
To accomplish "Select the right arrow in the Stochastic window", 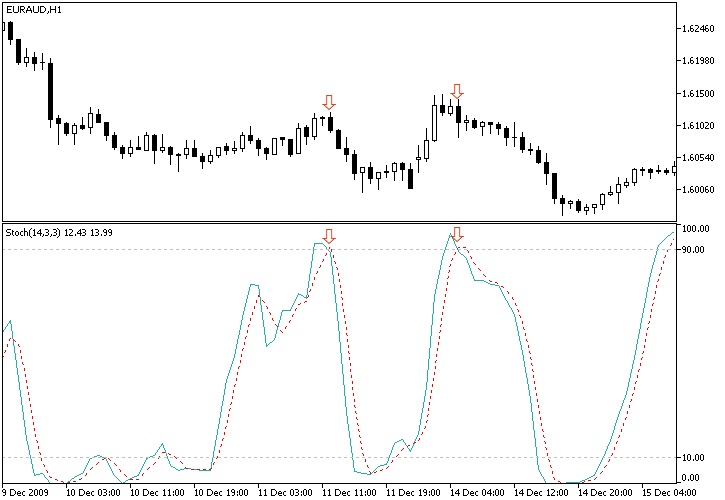I will click(457, 233).
